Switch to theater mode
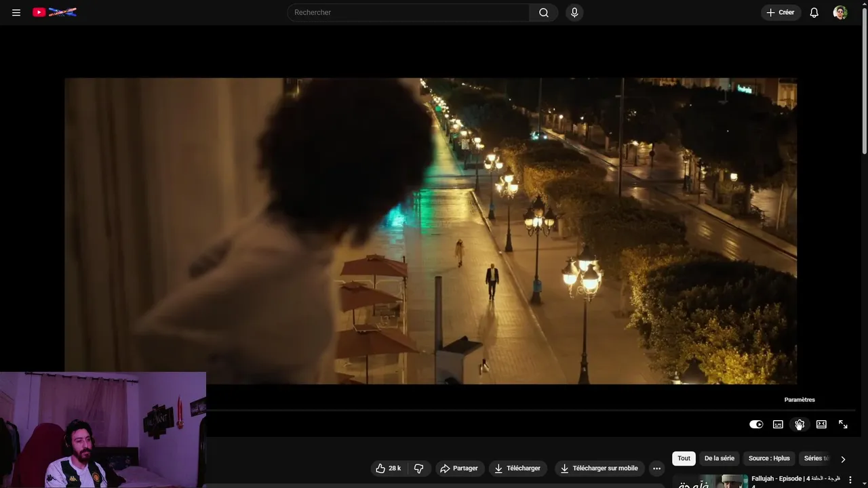 click(821, 424)
